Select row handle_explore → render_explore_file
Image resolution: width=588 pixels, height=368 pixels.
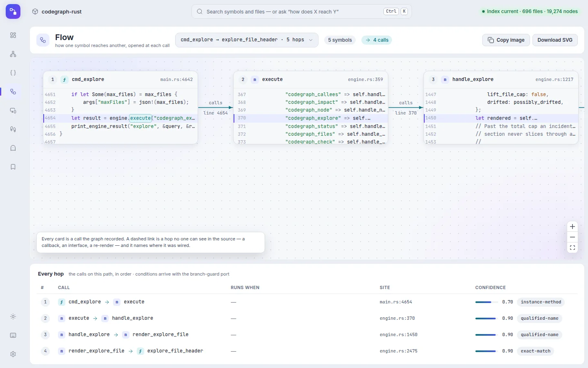click(x=307, y=334)
